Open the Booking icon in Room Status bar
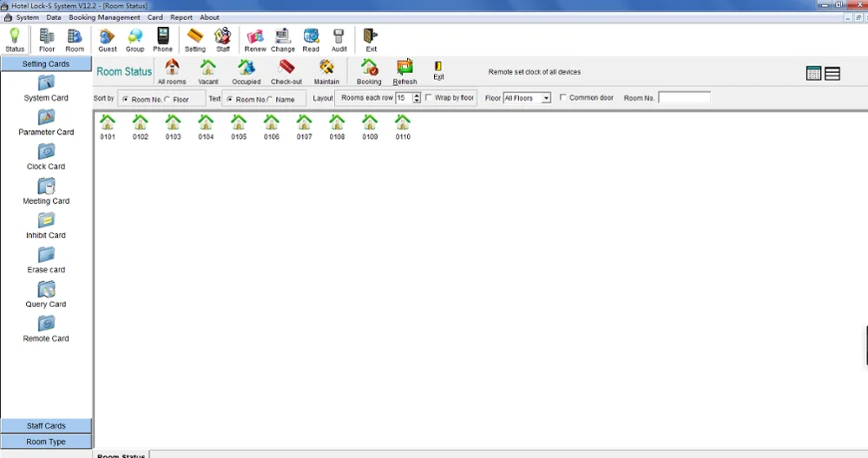Screen dimensions: 868x458 coord(369,72)
